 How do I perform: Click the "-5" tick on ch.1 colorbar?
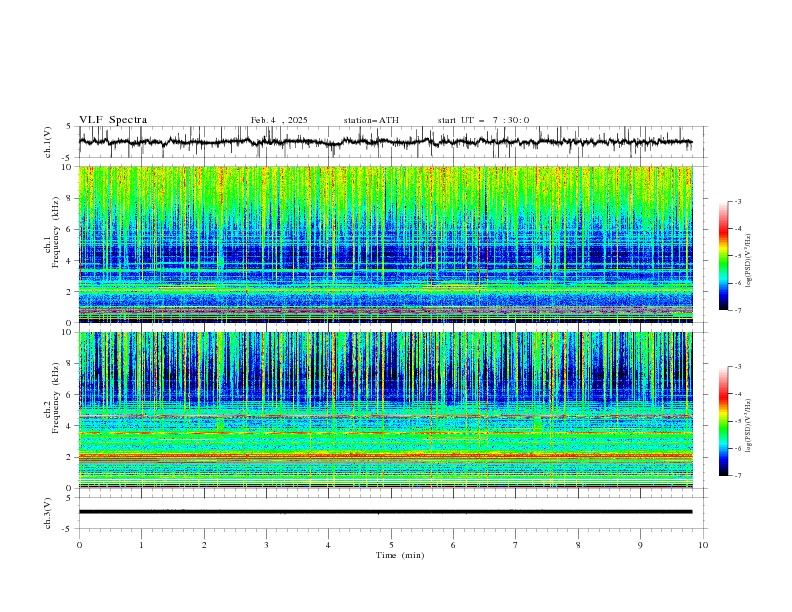738,256
